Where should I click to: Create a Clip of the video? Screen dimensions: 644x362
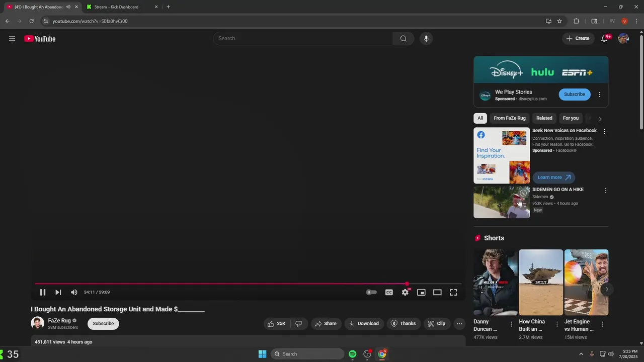437,324
